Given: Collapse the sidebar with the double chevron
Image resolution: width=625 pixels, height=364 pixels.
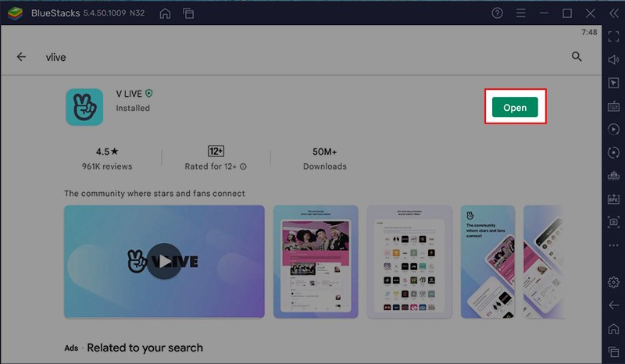Looking at the screenshot, I should coord(614,13).
